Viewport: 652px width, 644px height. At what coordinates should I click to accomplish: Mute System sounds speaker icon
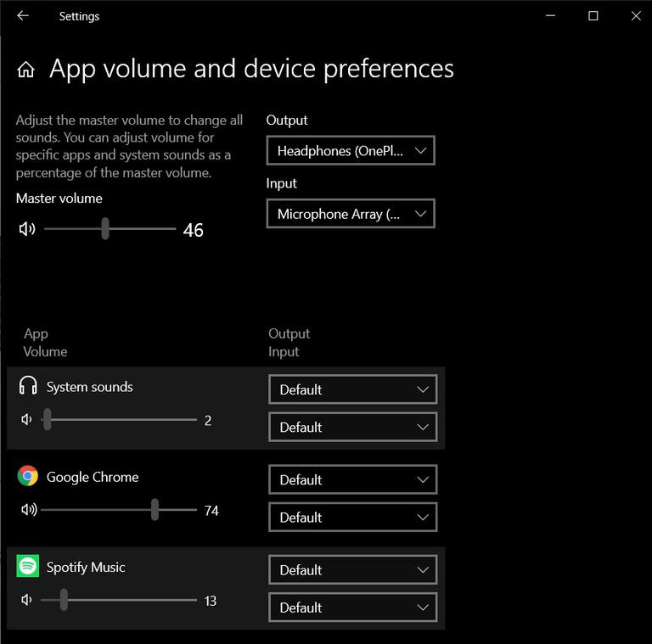click(x=27, y=420)
